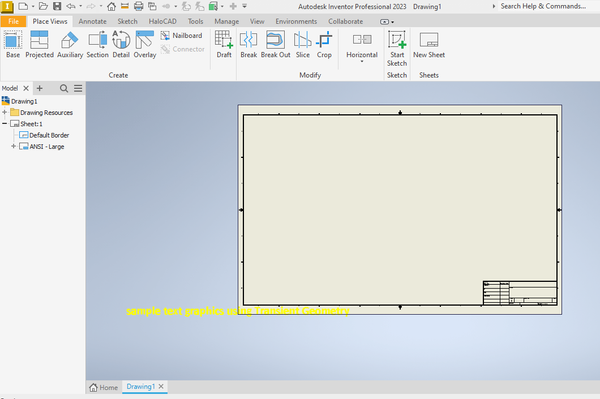The height and width of the screenshot is (399, 600).
Task: Switch to the Collaborate tab
Action: point(346,21)
